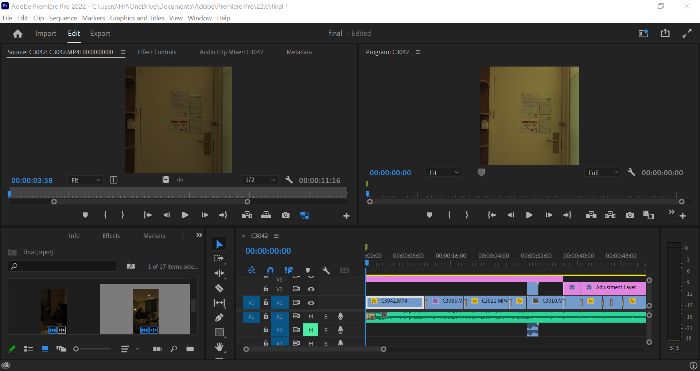Open Program monitor Full resolution dropdown
This screenshot has height=371, width=700.
click(603, 172)
